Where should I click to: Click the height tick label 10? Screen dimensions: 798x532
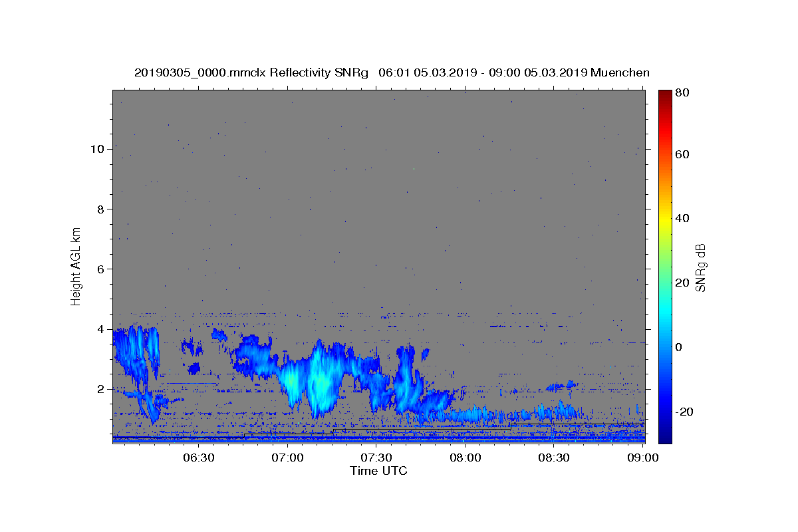[97, 149]
